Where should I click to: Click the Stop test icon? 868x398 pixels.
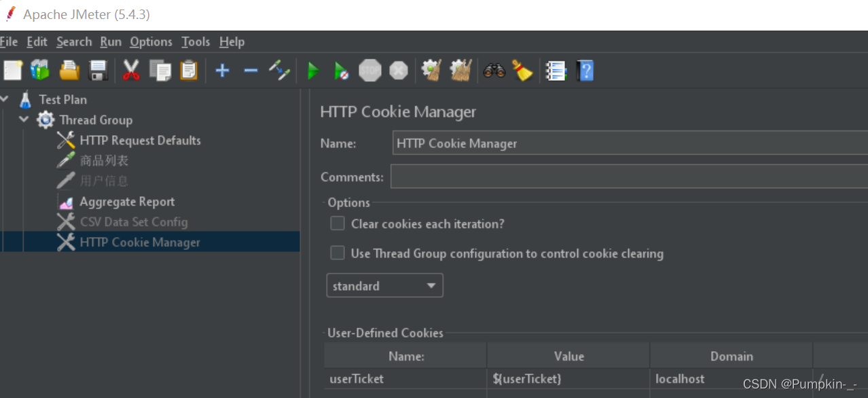(370, 70)
